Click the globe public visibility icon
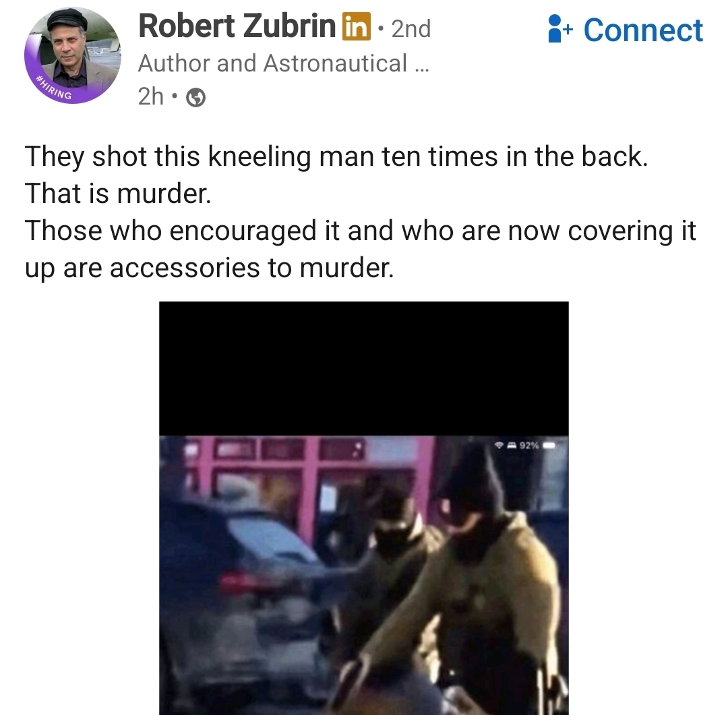Image resolution: width=728 pixels, height=715 pixels. coord(196,98)
